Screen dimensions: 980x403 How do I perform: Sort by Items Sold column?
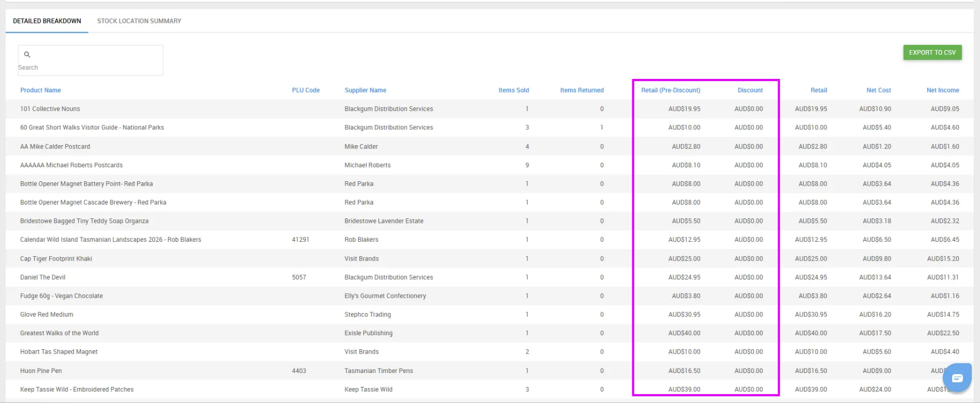tap(514, 90)
